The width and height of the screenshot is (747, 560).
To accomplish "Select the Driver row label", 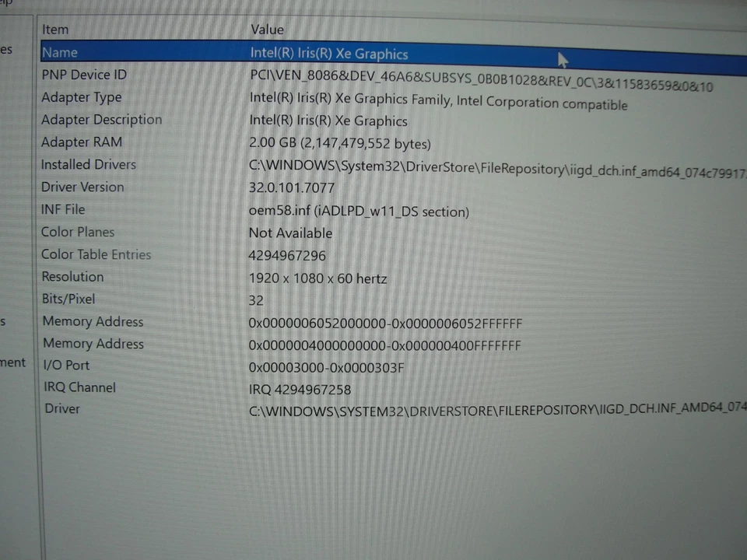I will point(62,408).
